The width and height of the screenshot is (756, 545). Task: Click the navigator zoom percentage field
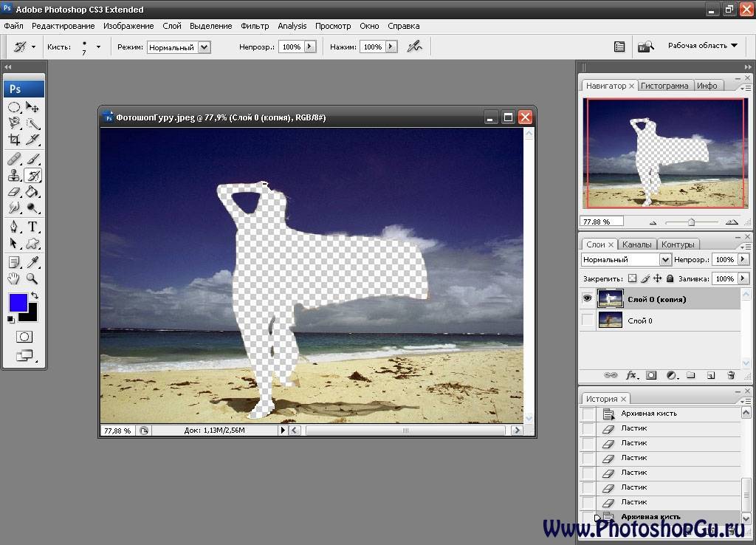(602, 221)
